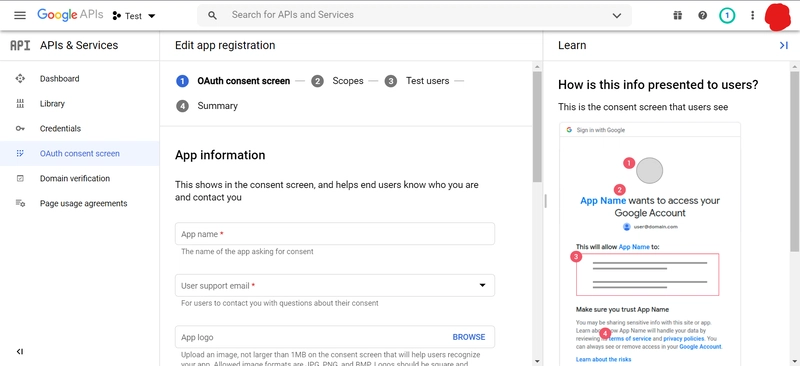Click the Edit app registration heading
The height and width of the screenshot is (366, 800).
click(225, 45)
